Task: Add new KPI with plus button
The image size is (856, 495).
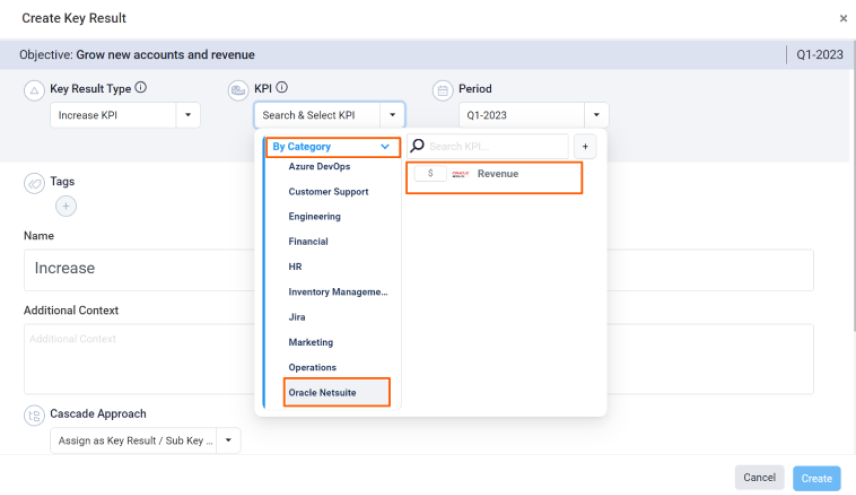Action: 585,146
